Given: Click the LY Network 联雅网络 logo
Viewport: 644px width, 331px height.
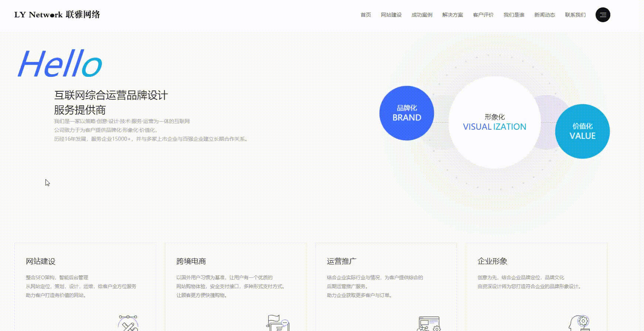Looking at the screenshot, I should 57,15.
